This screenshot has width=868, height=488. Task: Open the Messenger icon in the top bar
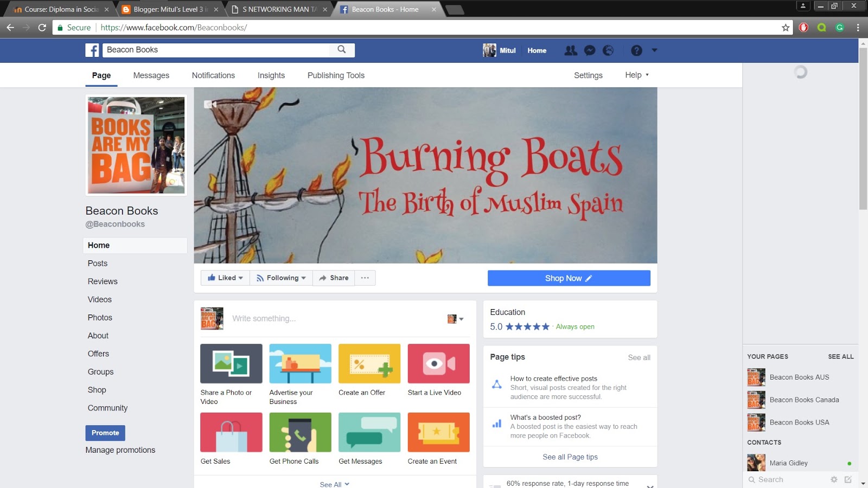coord(590,50)
